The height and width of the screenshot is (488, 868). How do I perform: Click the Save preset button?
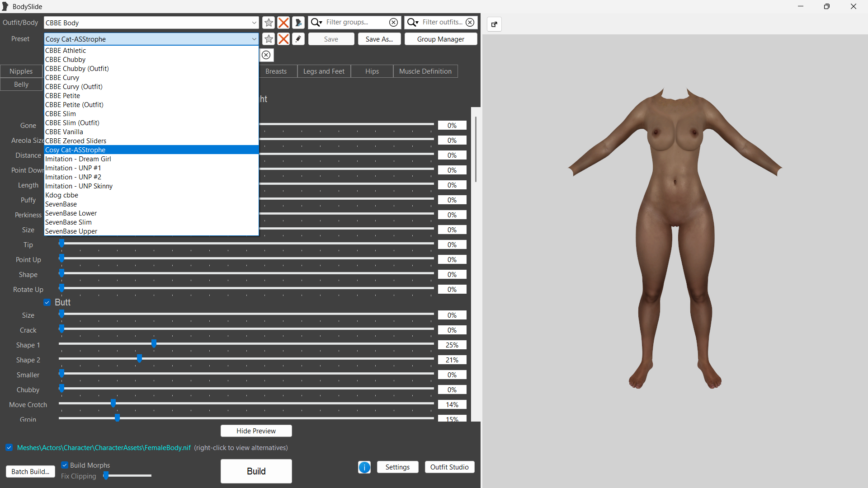(x=331, y=39)
